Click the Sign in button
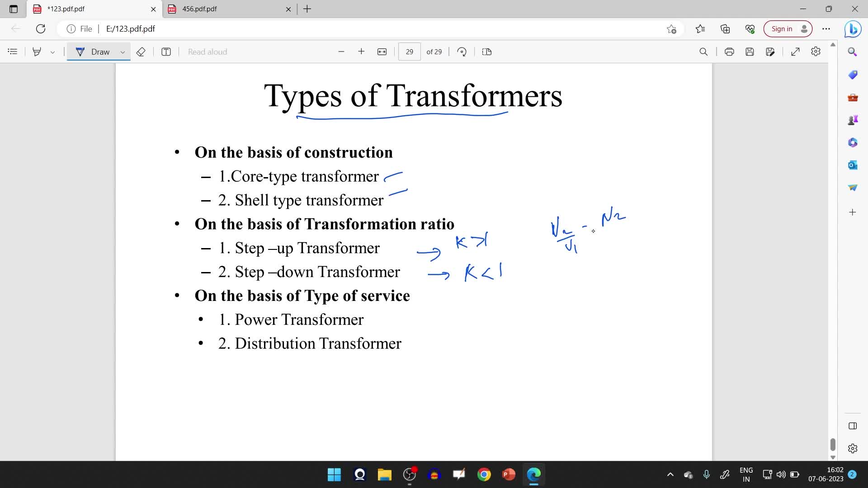Image resolution: width=868 pixels, height=488 pixels. [x=788, y=29]
